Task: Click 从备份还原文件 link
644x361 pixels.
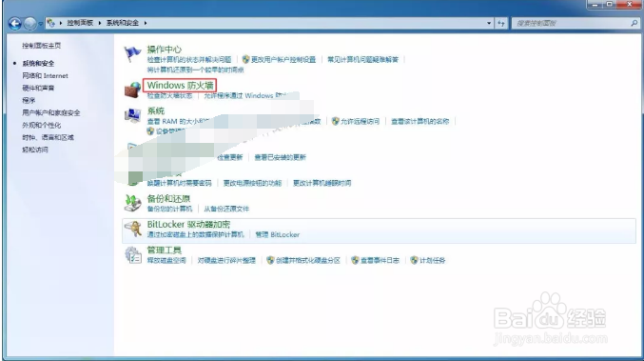Action: [226, 209]
